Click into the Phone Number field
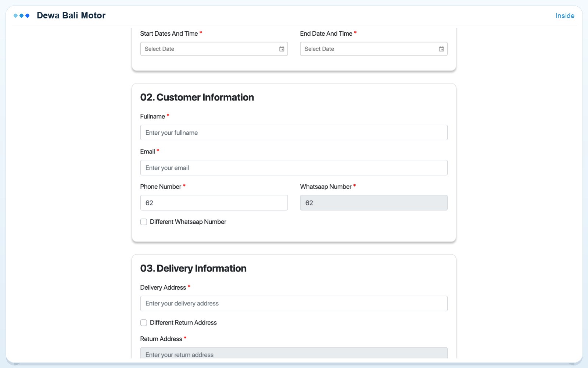This screenshot has width=588, height=368. point(214,203)
